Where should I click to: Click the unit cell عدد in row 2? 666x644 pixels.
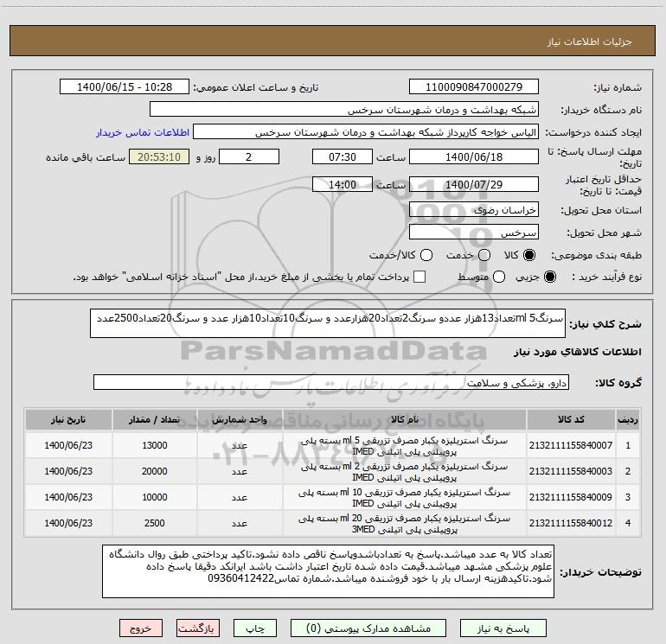coord(240,472)
